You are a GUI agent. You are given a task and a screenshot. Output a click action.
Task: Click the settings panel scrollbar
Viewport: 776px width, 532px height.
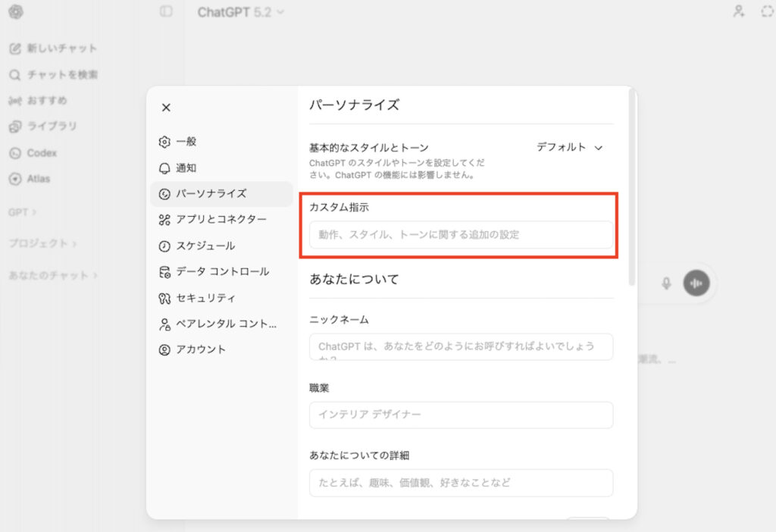[x=632, y=189]
